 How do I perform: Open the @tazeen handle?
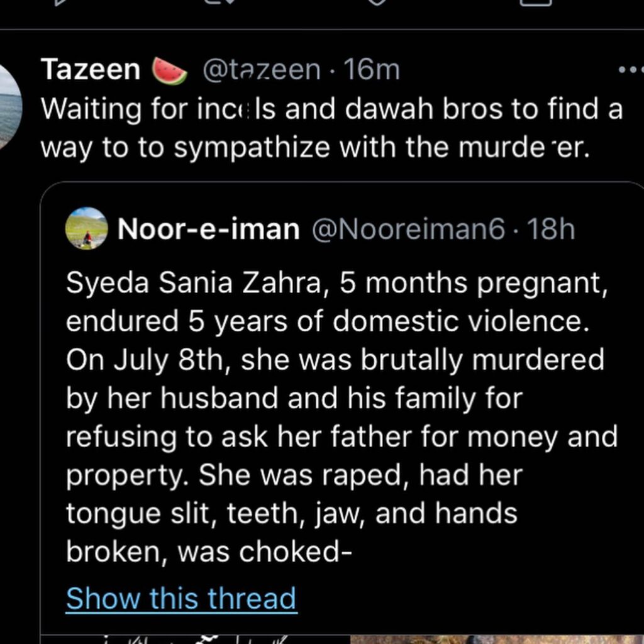pyautogui.click(x=262, y=70)
